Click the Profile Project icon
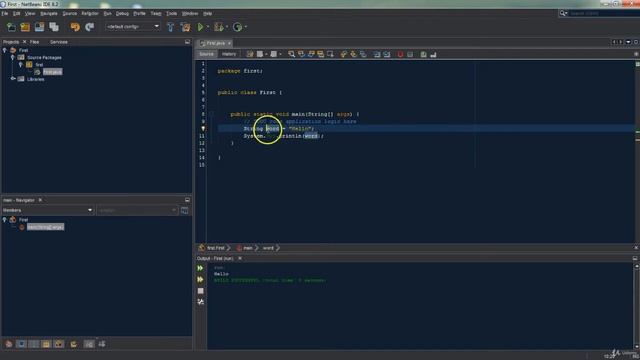Viewport: 640px width, 360px height. [237, 27]
